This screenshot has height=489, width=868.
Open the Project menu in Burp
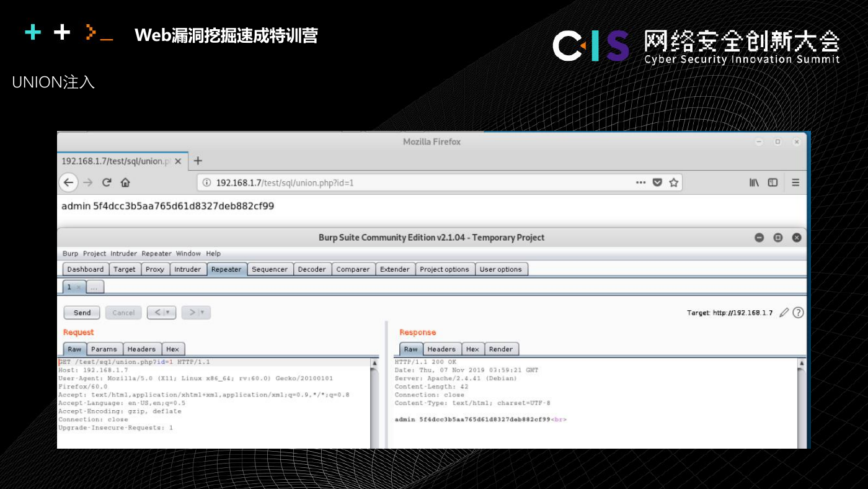click(x=95, y=253)
